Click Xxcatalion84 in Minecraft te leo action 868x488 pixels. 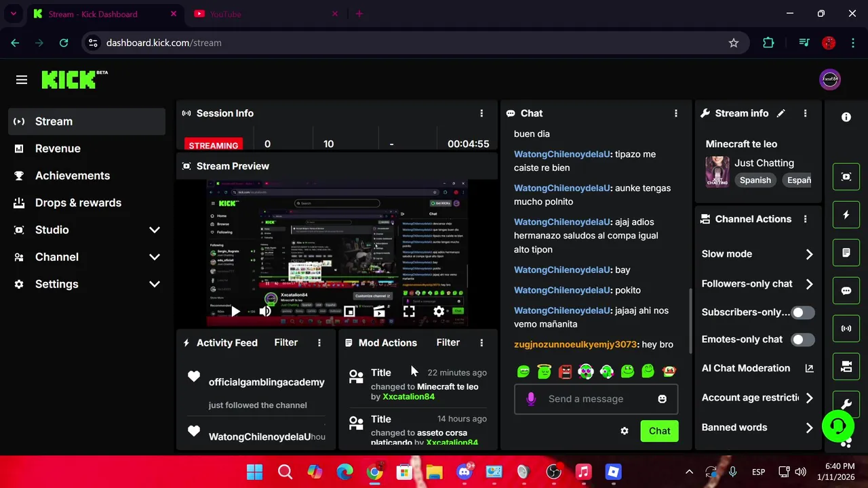[x=408, y=396]
